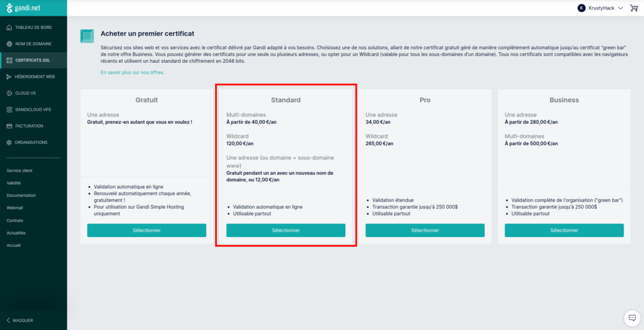Open Validité link
This screenshot has height=330, width=644.
coord(14,183)
